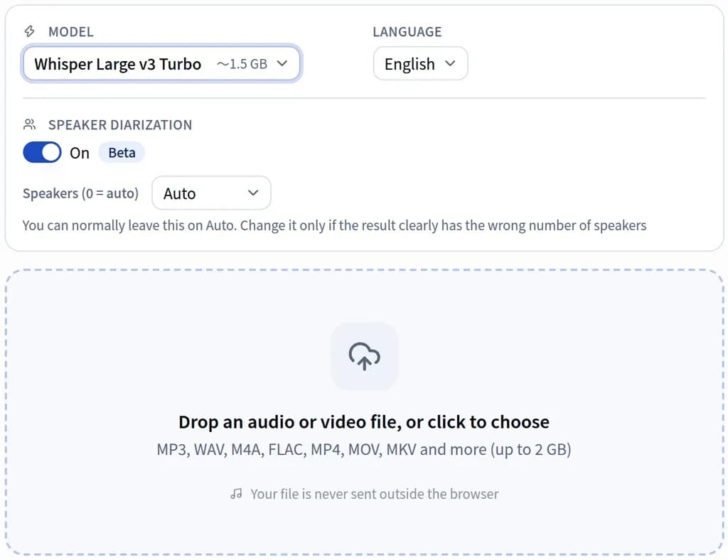Viewport: 728px width, 560px height.
Task: Click 'Your file is never sent outside the browser'
Action: [374, 494]
